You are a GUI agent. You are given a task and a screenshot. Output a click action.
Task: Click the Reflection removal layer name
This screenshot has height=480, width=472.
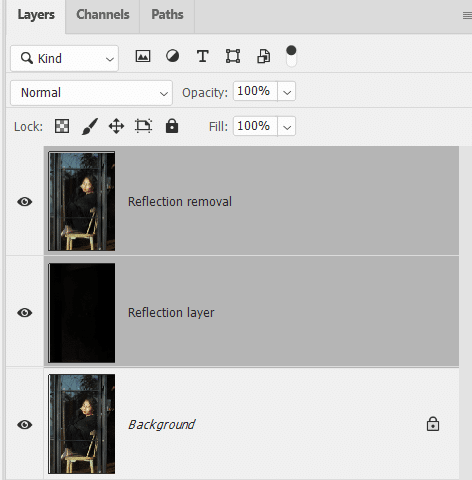[180, 202]
